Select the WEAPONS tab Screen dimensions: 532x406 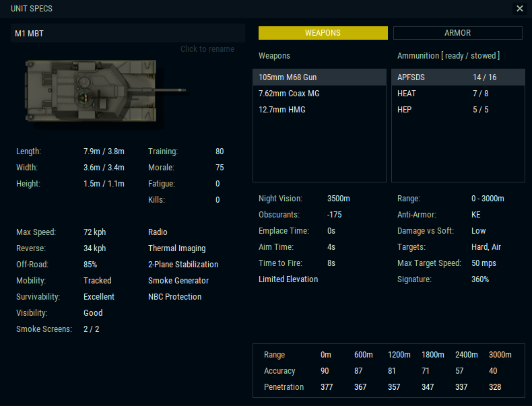pyautogui.click(x=323, y=33)
